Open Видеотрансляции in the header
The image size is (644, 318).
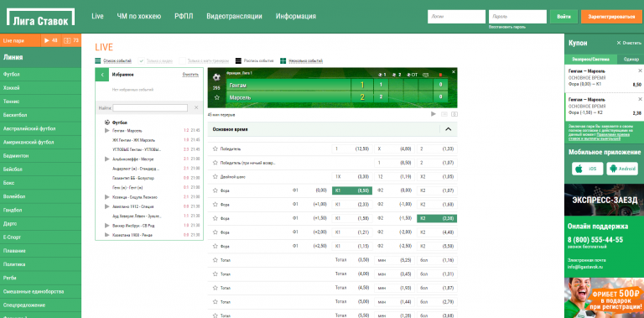pyautogui.click(x=234, y=17)
